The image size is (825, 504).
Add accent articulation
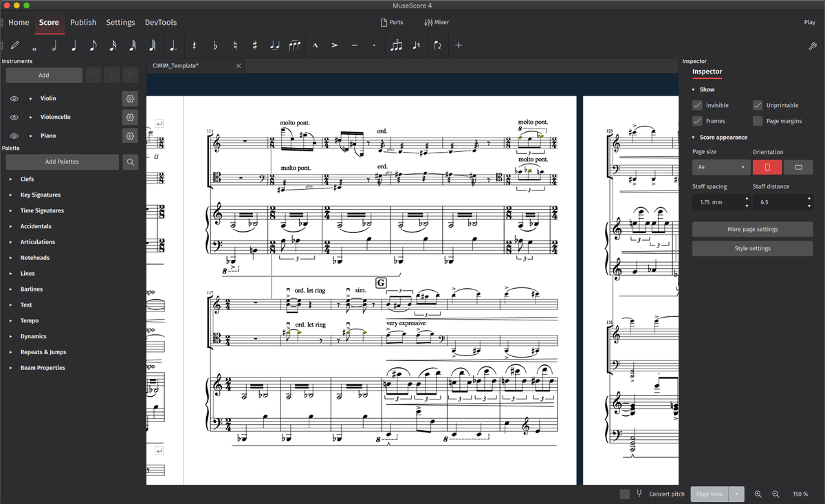tap(335, 45)
